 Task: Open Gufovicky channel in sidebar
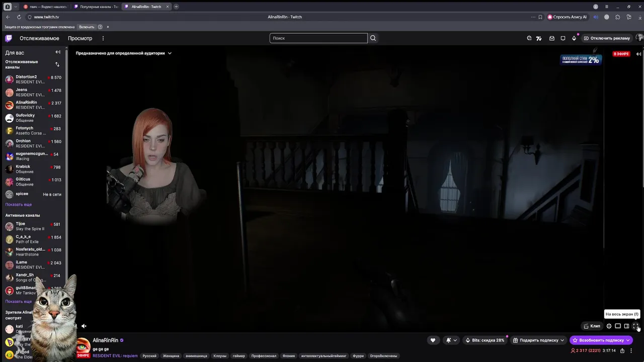pyautogui.click(x=33, y=118)
